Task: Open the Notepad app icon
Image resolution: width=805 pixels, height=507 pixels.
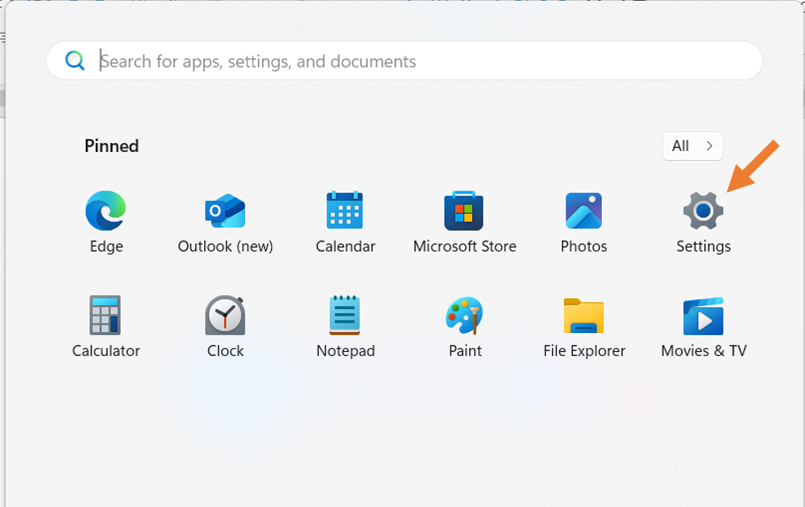Action: pos(345,316)
